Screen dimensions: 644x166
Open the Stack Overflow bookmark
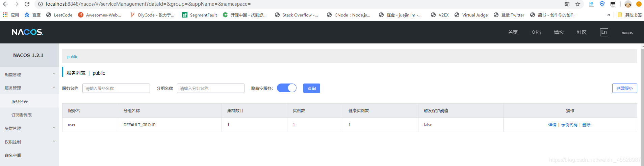[x=296, y=15]
